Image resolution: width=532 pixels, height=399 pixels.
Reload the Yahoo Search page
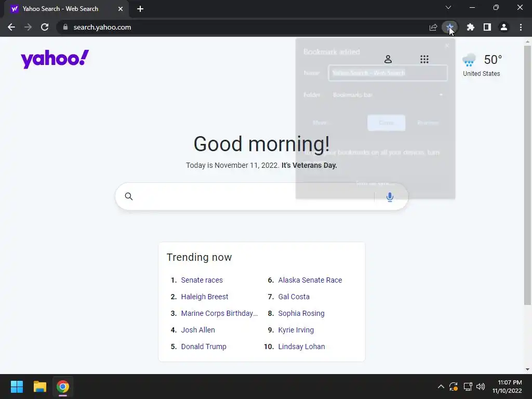pyautogui.click(x=45, y=27)
